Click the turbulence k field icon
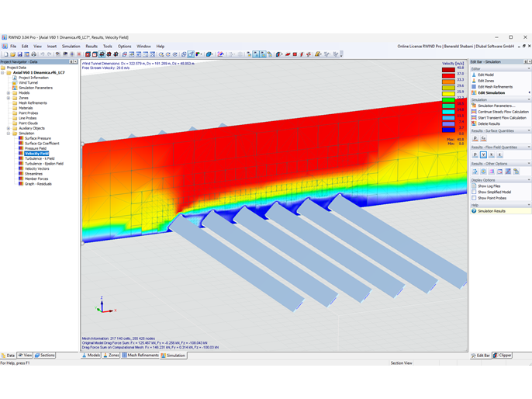The image size is (532, 399). [492, 154]
